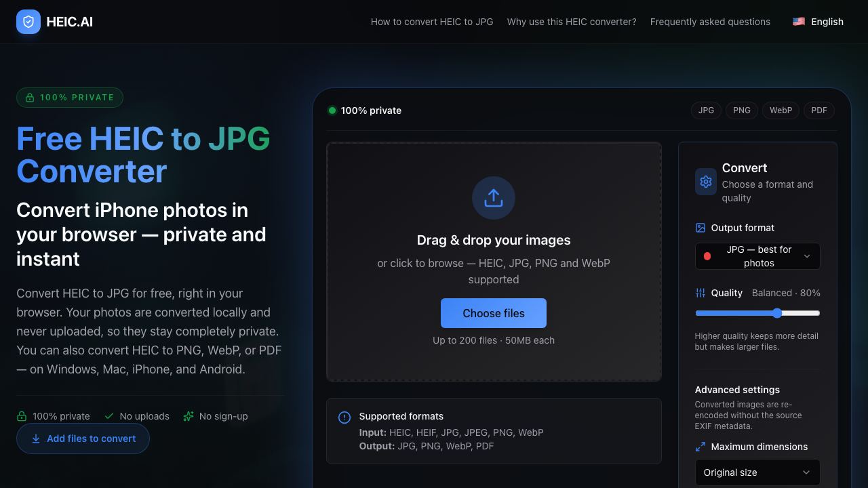This screenshot has width=868, height=488.
Task: Click the Balanced · 80% quality value
Action: [x=786, y=293]
